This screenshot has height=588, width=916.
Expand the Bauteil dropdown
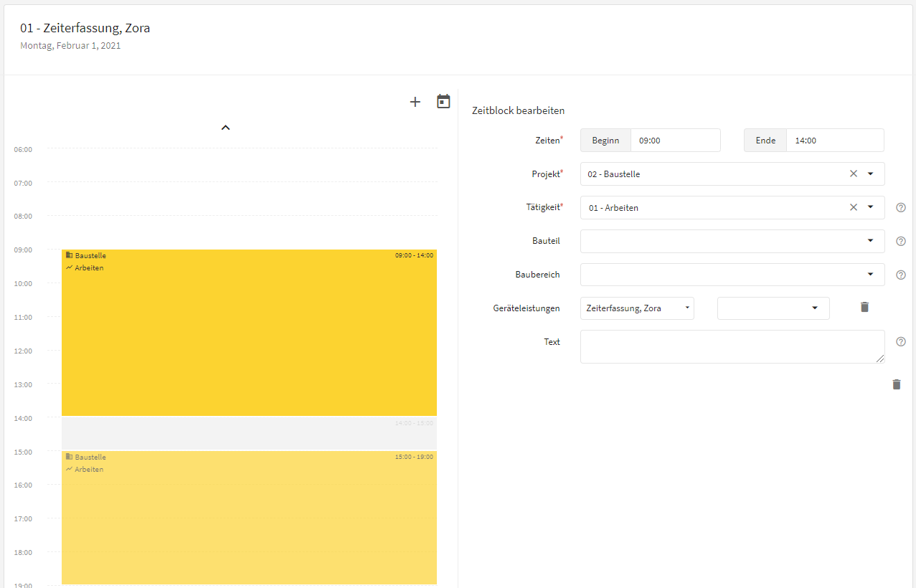click(x=871, y=241)
